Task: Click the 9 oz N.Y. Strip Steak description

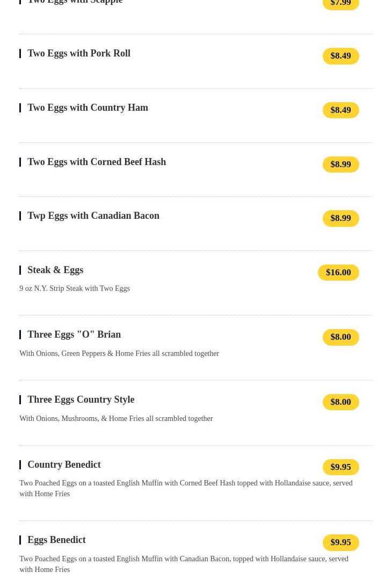Action: pos(75,289)
